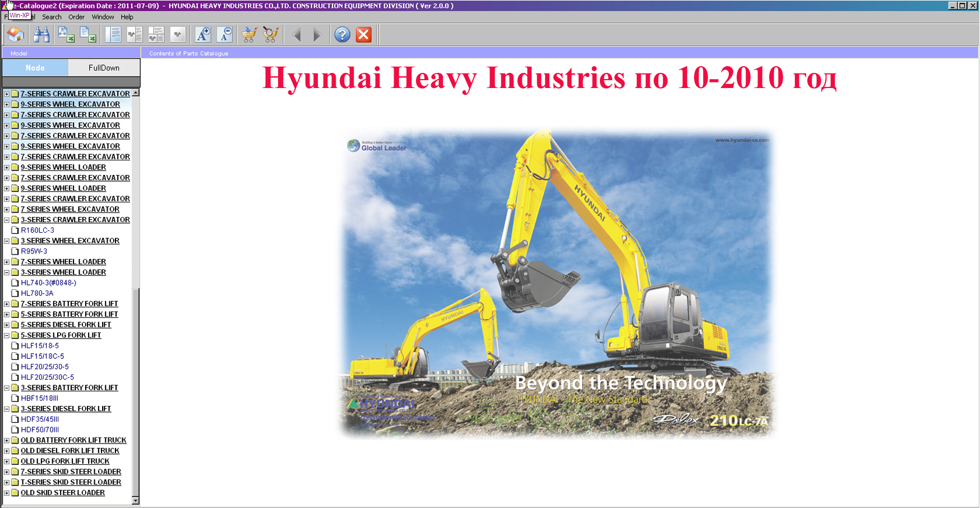Collapse the 5-SERIES LPG FORK LIFT node
This screenshot has height=508, width=980.
7,335
